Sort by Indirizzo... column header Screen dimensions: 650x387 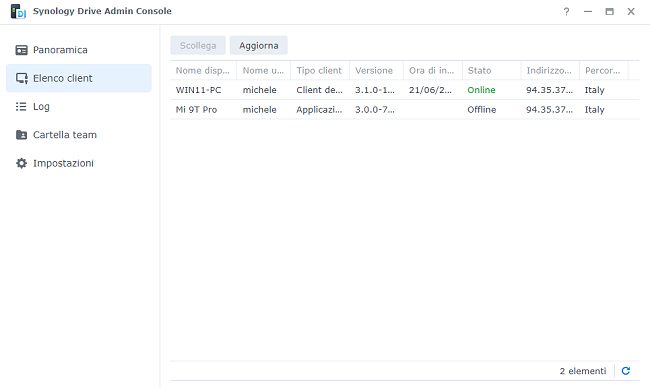tap(550, 70)
